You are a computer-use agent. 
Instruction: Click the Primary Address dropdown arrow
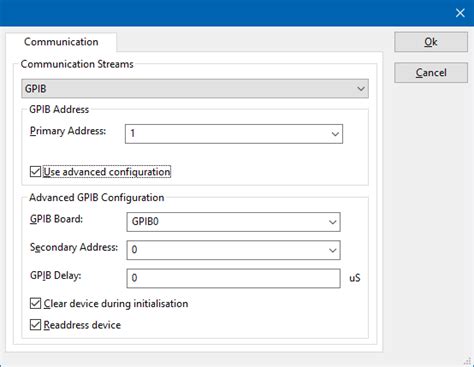click(335, 134)
